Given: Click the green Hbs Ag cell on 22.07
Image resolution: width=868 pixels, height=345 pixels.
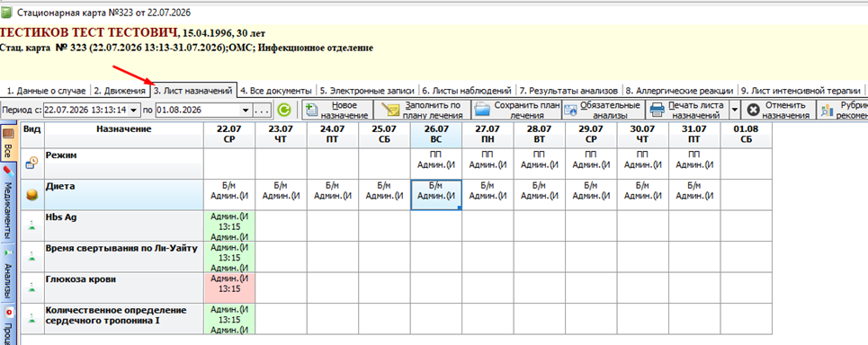Looking at the screenshot, I should (229, 225).
